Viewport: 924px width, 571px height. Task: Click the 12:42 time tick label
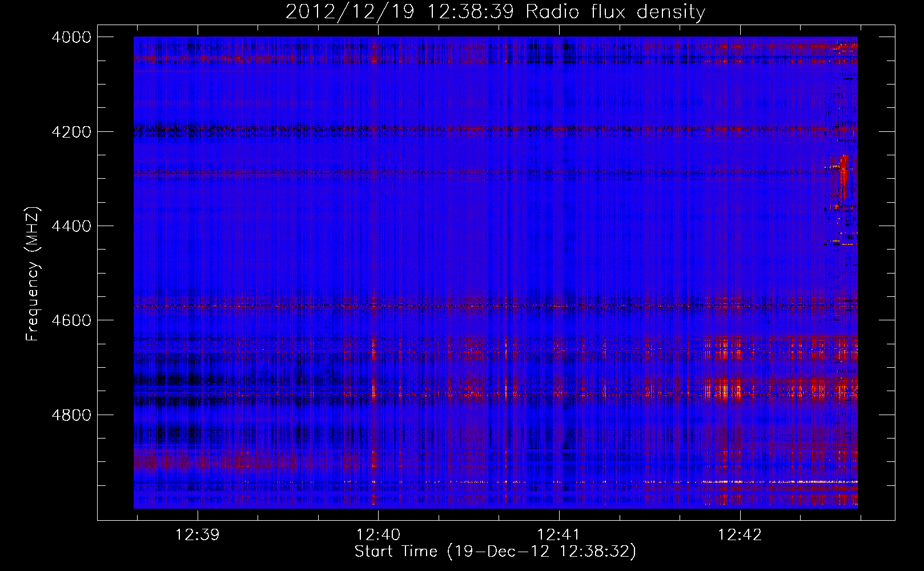740,535
